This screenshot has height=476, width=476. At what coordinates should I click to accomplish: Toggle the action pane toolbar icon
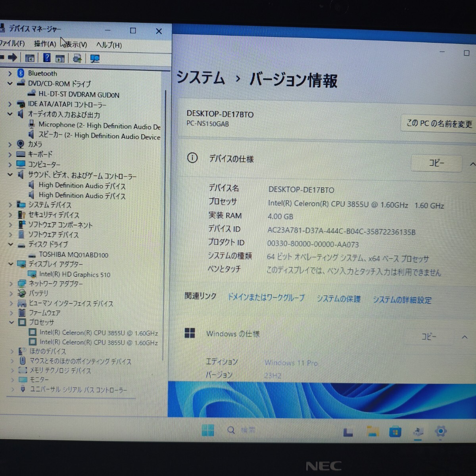click(x=60, y=59)
